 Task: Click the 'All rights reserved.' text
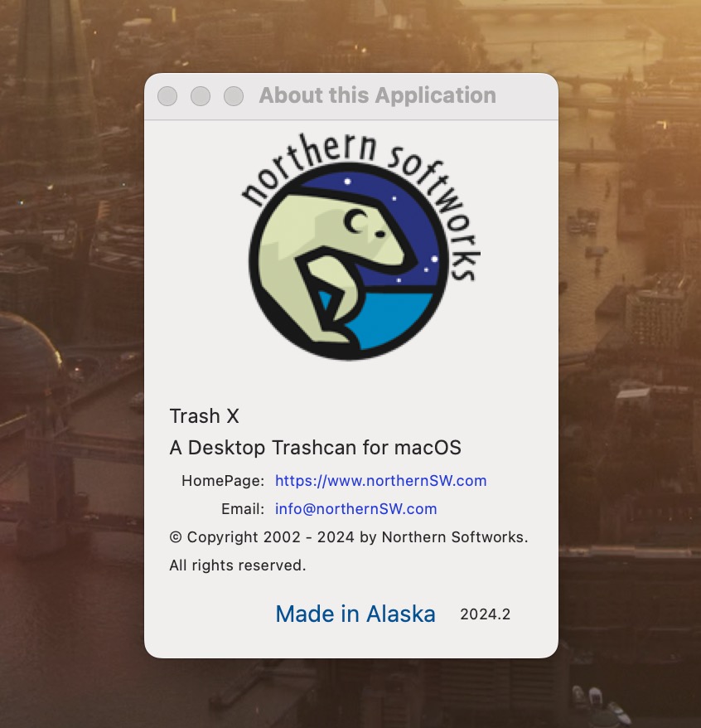tap(238, 565)
